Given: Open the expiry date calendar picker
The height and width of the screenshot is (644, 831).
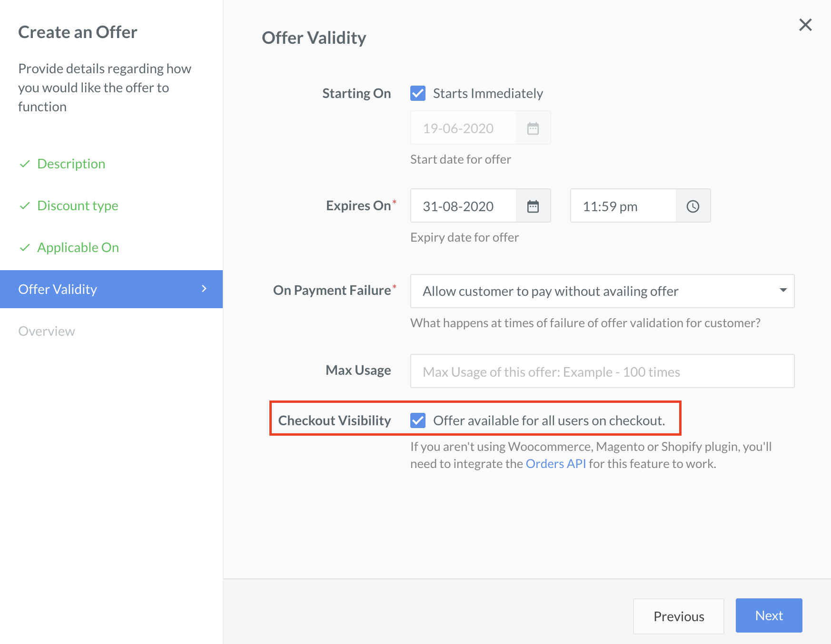Looking at the screenshot, I should pyautogui.click(x=533, y=206).
